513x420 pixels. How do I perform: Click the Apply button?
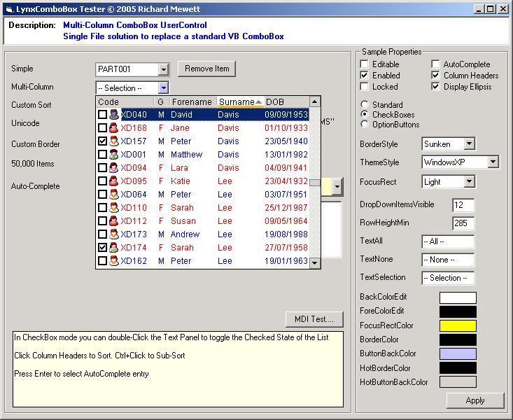coord(475,400)
